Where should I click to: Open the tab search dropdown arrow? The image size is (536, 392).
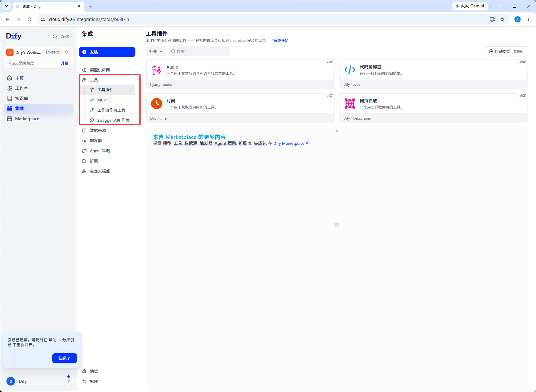(6, 6)
